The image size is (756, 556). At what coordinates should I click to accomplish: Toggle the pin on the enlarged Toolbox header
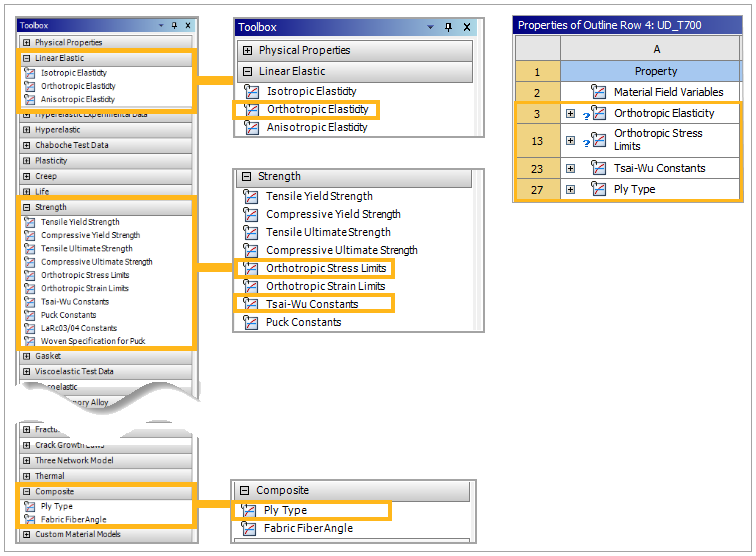click(x=448, y=27)
